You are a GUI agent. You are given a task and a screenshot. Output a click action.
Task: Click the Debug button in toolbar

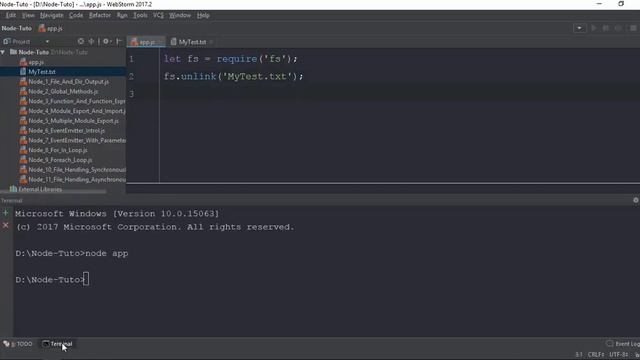tap(606, 28)
